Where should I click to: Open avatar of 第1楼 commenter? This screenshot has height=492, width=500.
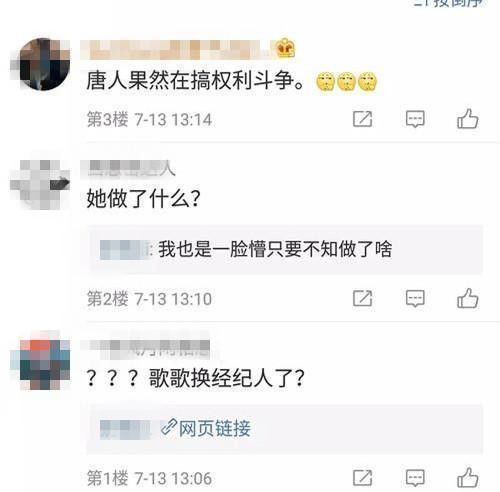click(x=42, y=361)
